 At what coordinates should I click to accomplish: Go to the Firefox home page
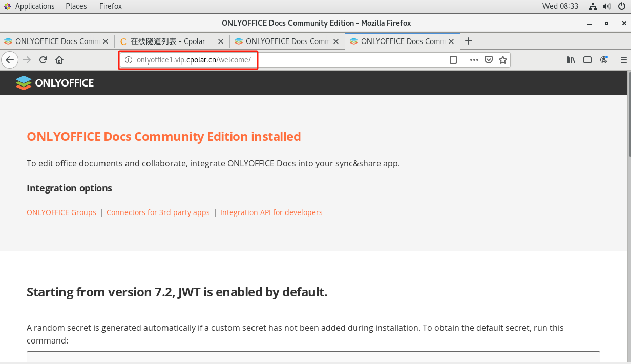point(59,60)
